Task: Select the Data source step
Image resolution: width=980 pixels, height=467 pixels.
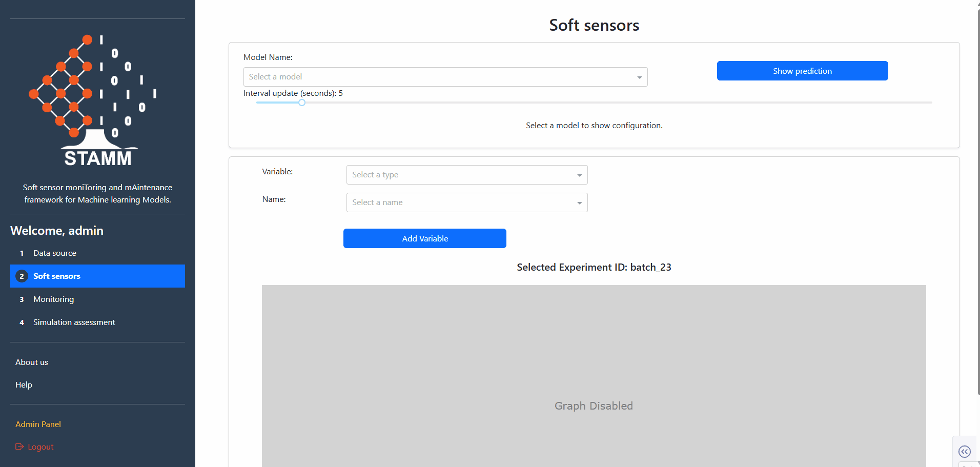Action: [x=54, y=253]
